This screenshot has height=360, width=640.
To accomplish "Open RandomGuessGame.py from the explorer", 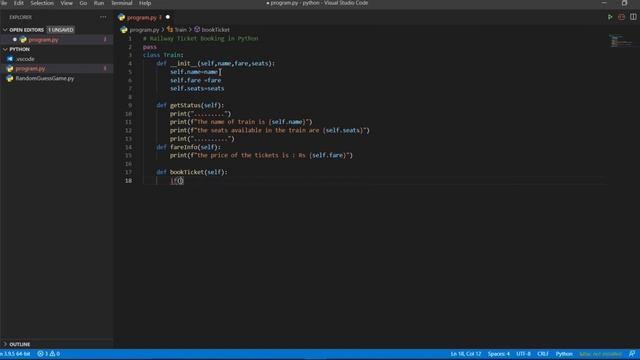I will pyautogui.click(x=45, y=78).
